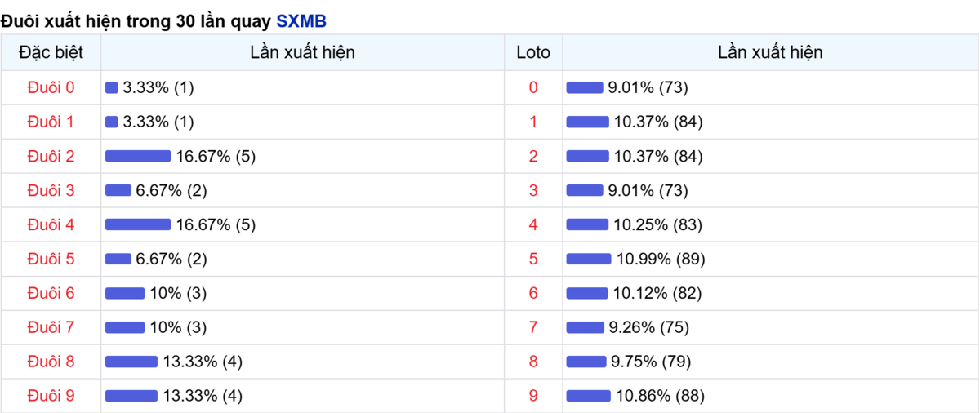Click the 3.33% (1) value for Đuôi 1
The width and height of the screenshot is (980, 413).
pos(158,122)
